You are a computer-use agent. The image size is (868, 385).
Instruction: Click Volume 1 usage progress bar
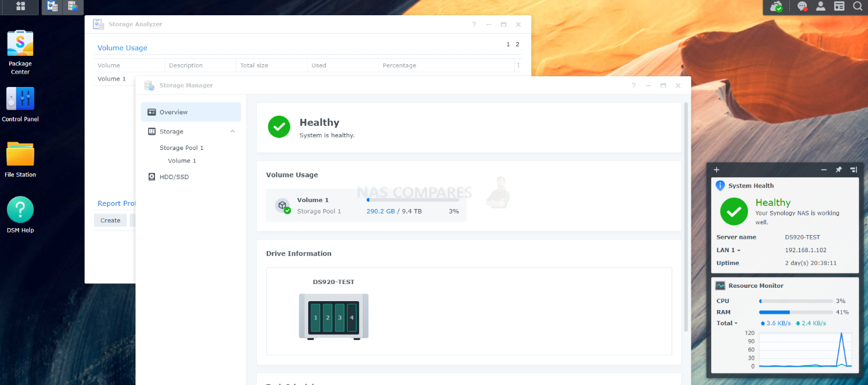(x=413, y=200)
